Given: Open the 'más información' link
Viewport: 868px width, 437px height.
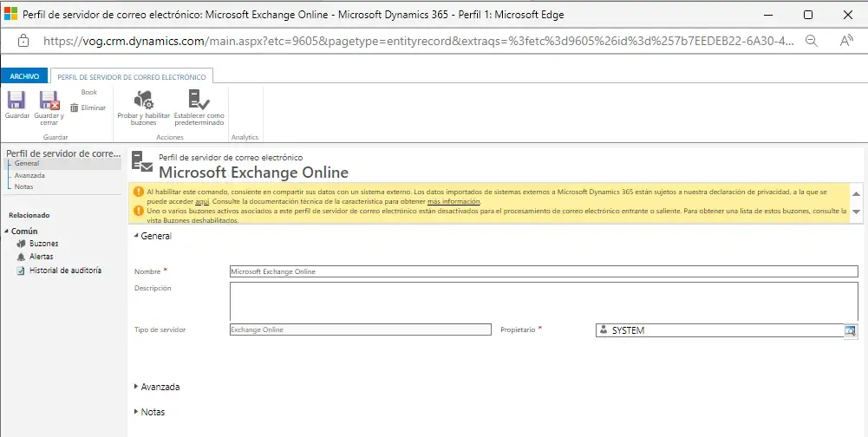Looking at the screenshot, I should coord(453,201).
